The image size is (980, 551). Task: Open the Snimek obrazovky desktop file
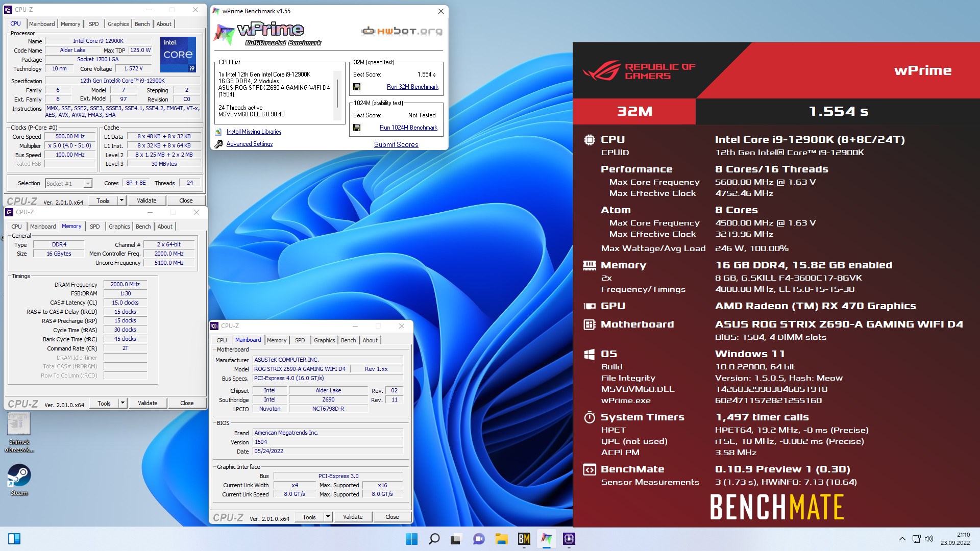point(19,433)
